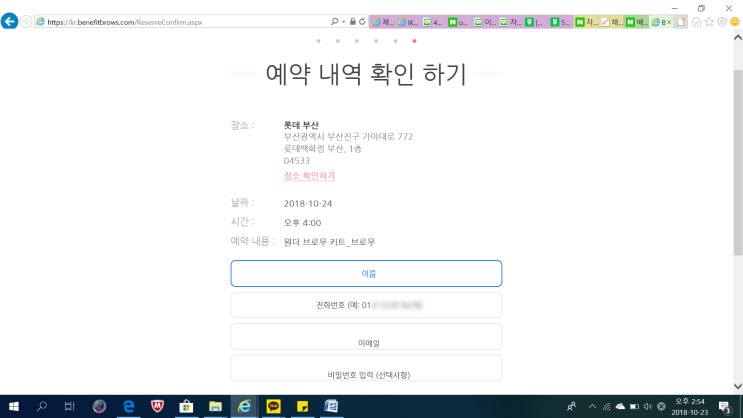
Task: Click scrollbar down arrow
Action: 738,386
